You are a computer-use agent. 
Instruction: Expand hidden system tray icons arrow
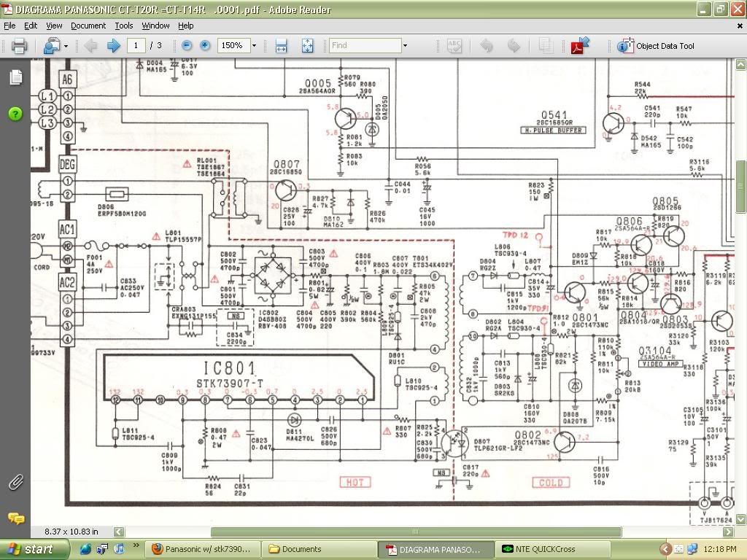tap(666, 550)
